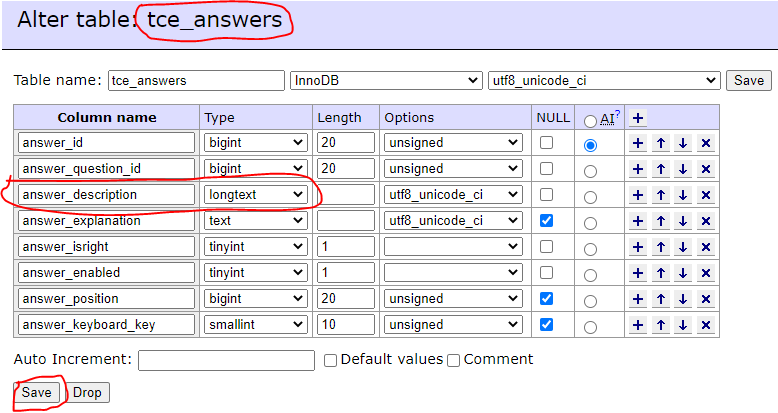Remove the answer_keyboard_key column

(706, 325)
